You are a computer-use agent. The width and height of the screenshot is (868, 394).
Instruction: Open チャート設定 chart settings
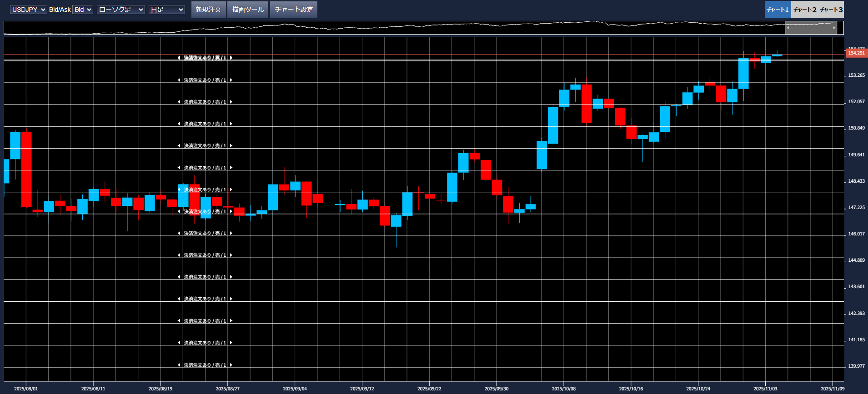coord(294,10)
